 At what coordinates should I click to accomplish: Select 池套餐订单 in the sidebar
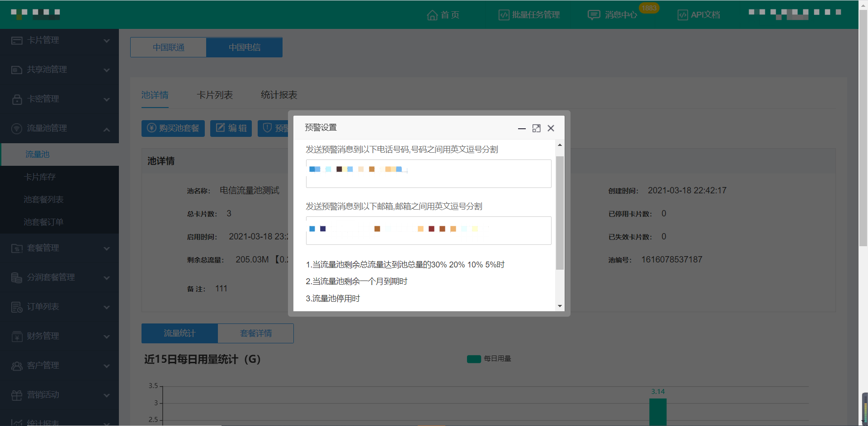pos(60,222)
